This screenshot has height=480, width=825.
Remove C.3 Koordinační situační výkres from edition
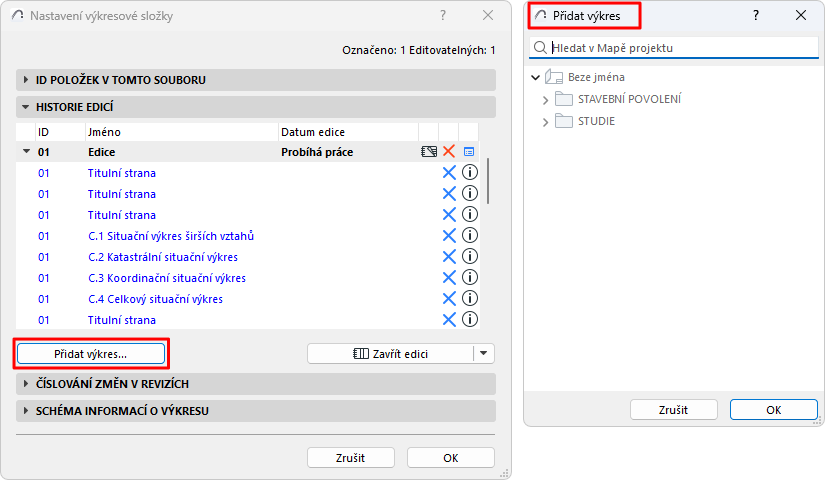click(449, 278)
